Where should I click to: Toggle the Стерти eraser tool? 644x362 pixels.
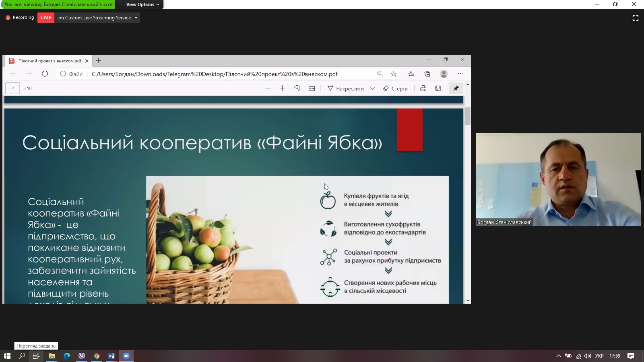395,88
